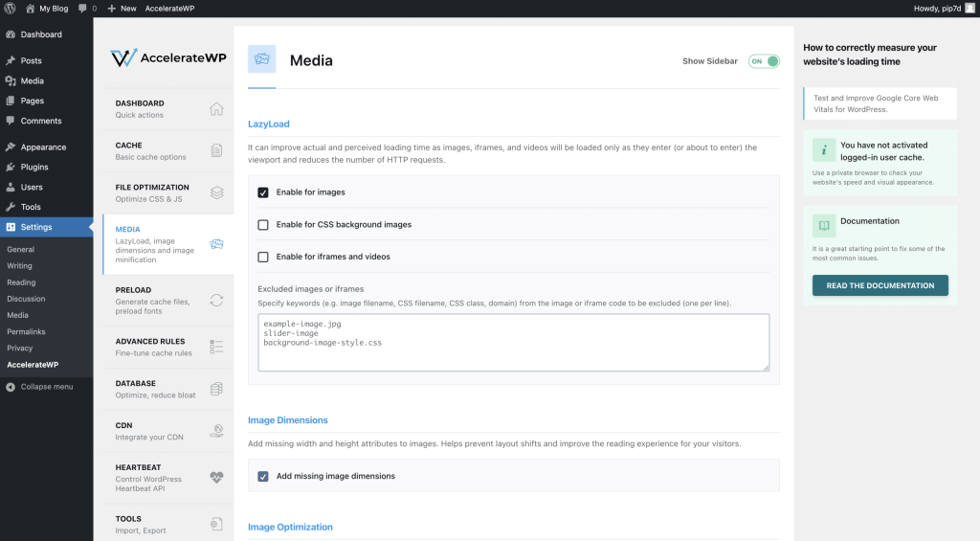980x541 pixels.
Task: Click the info icon in logged-in cache notice
Action: pos(824,150)
